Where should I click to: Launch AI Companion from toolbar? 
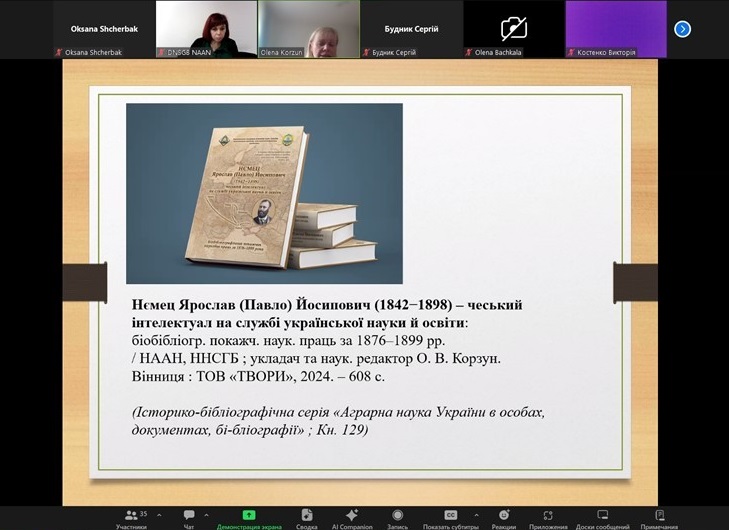(x=352, y=519)
